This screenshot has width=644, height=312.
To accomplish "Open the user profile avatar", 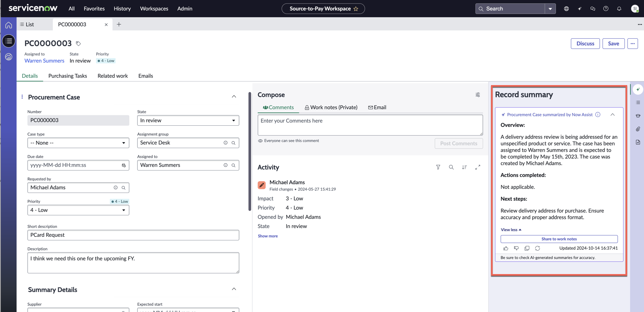I will 635,9.
